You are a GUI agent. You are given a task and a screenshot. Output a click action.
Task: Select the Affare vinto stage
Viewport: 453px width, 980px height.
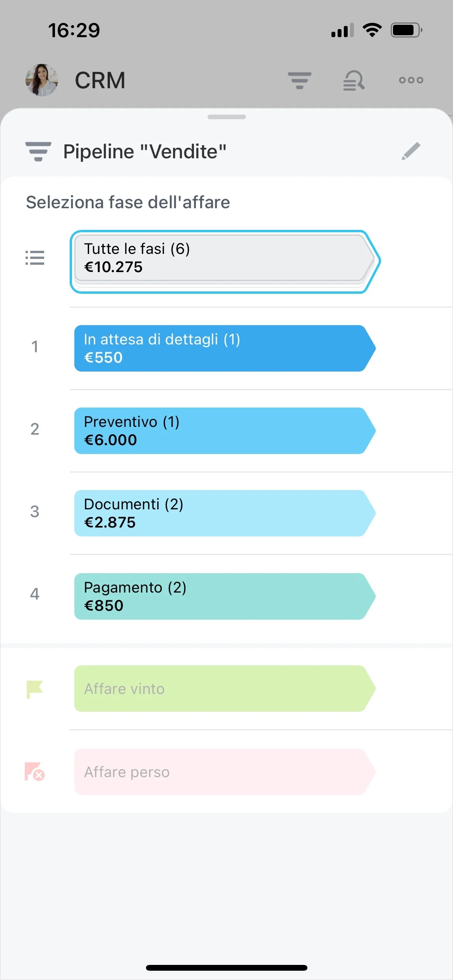pos(225,689)
